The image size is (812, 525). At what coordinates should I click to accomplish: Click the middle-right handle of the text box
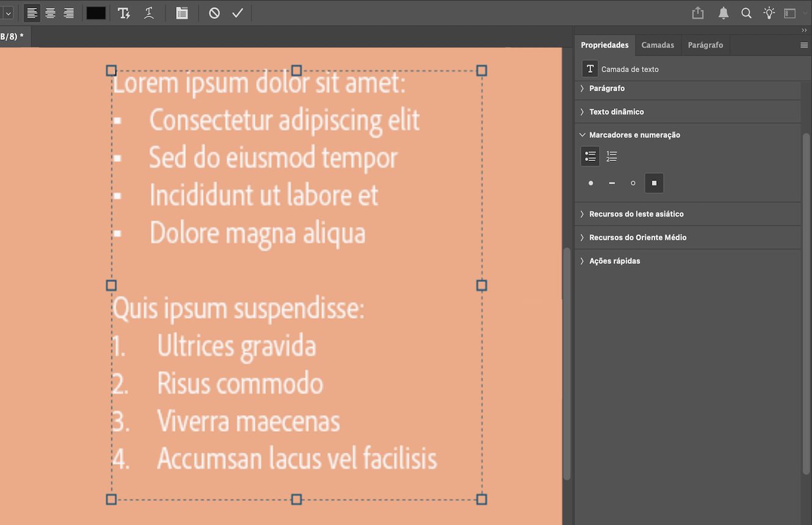pos(482,285)
